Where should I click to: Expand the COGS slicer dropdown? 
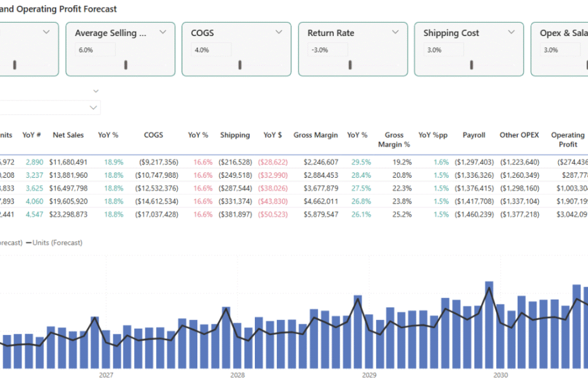click(279, 32)
